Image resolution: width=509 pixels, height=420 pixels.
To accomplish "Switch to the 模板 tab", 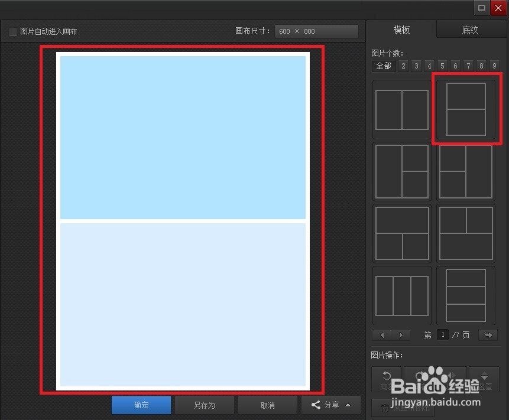I will pyautogui.click(x=401, y=30).
